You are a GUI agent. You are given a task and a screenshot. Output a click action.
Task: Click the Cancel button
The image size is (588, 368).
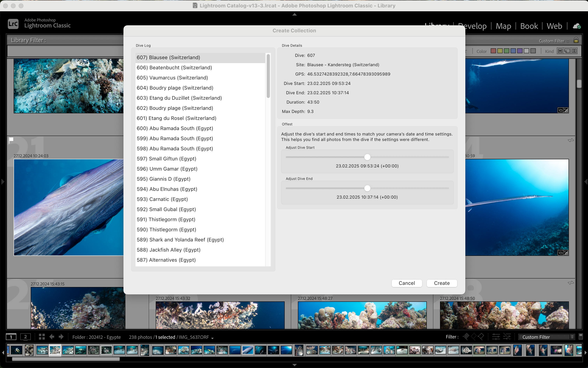pyautogui.click(x=407, y=283)
